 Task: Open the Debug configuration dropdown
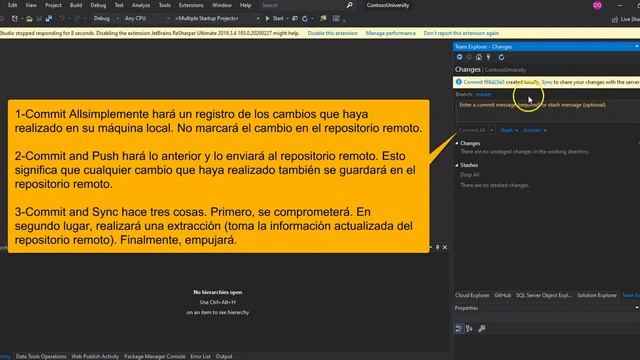(106, 18)
